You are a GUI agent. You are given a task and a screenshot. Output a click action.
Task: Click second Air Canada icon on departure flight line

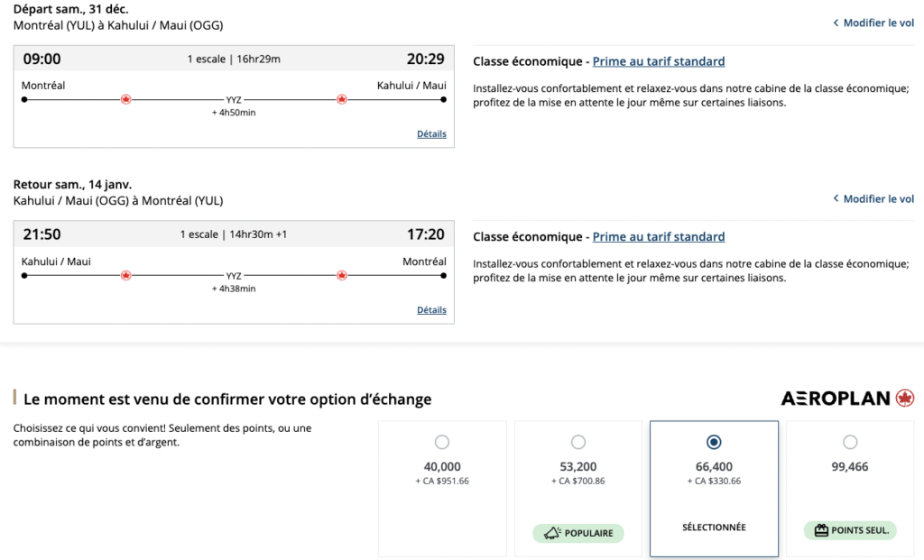[x=341, y=99]
